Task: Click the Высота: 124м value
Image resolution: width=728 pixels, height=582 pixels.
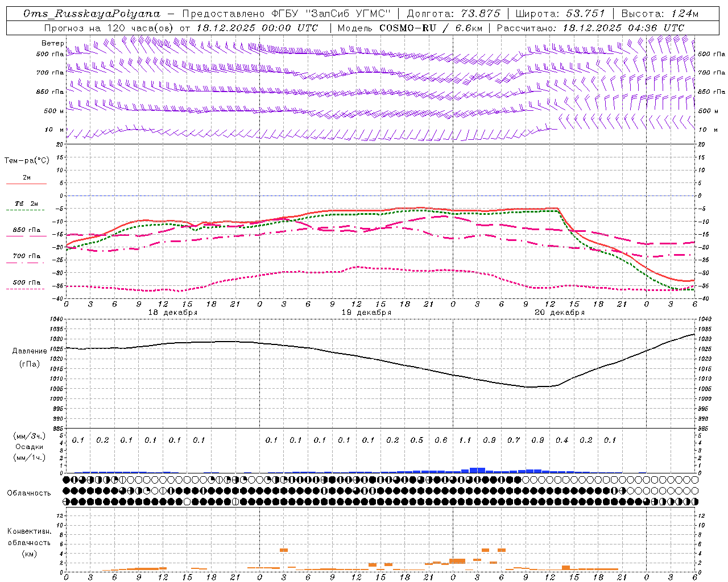Action: (660, 14)
